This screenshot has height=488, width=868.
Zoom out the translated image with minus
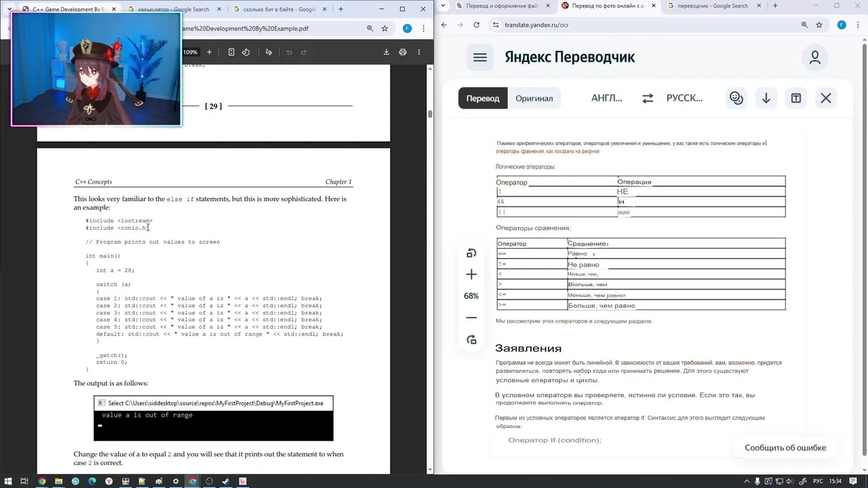tap(471, 318)
